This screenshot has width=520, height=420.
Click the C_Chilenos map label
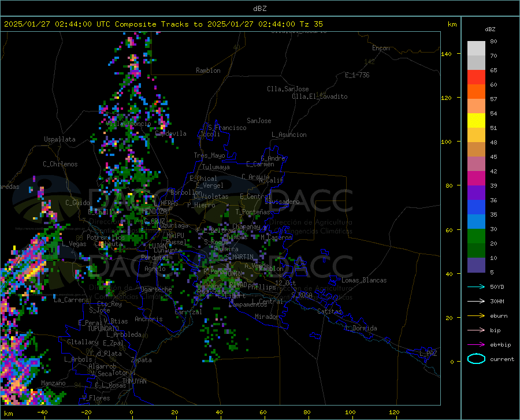point(60,164)
